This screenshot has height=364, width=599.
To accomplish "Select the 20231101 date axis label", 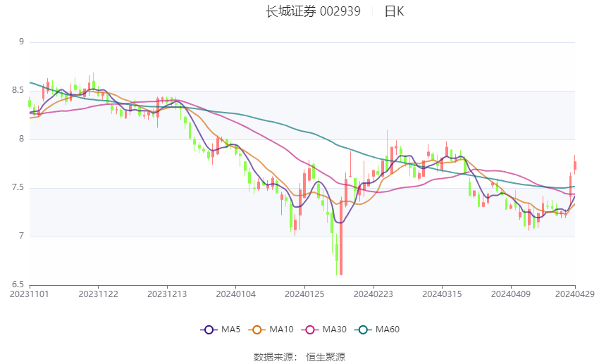I will (x=30, y=294).
